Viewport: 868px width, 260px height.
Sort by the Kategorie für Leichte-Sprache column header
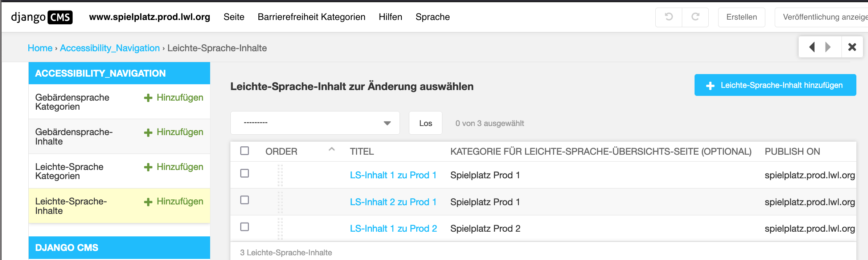(x=601, y=151)
